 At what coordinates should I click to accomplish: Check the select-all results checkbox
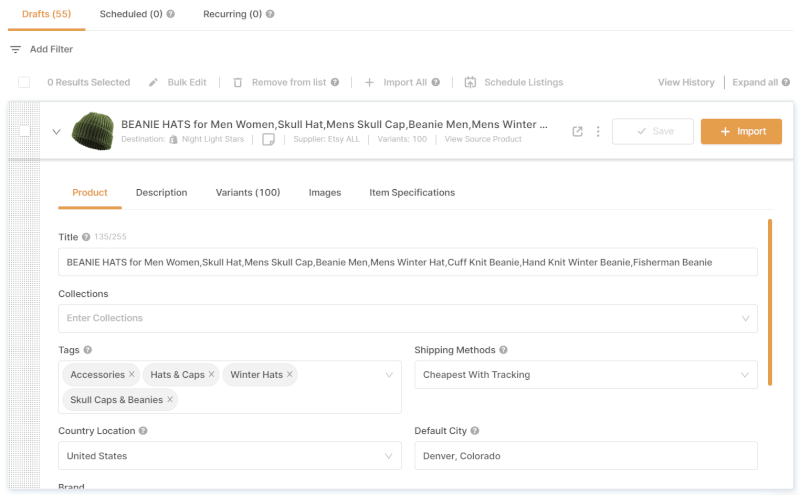pos(24,82)
